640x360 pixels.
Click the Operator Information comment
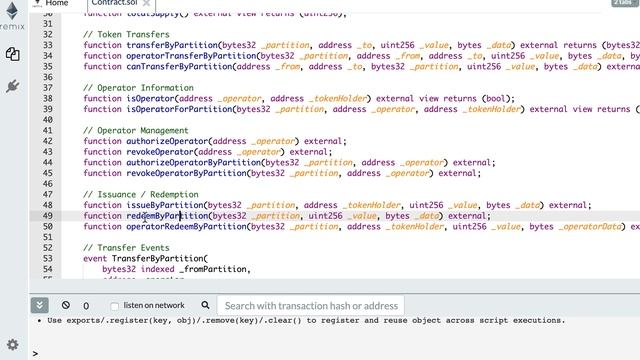pos(138,88)
